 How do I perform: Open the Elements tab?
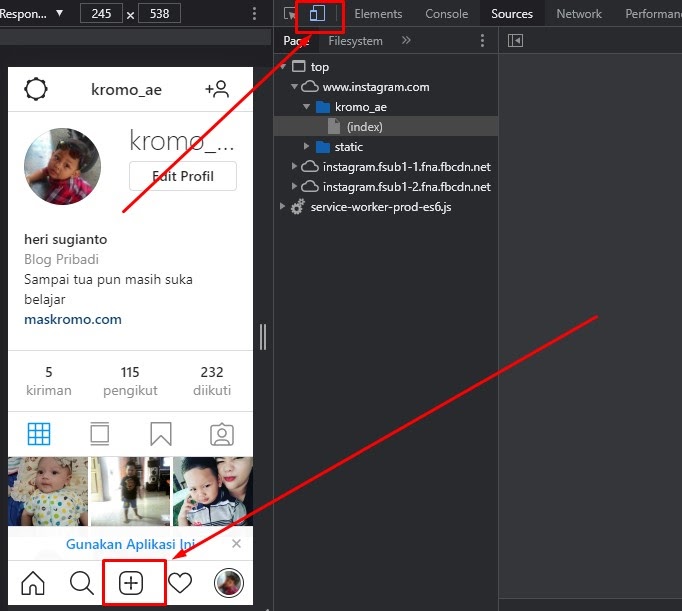pos(378,14)
